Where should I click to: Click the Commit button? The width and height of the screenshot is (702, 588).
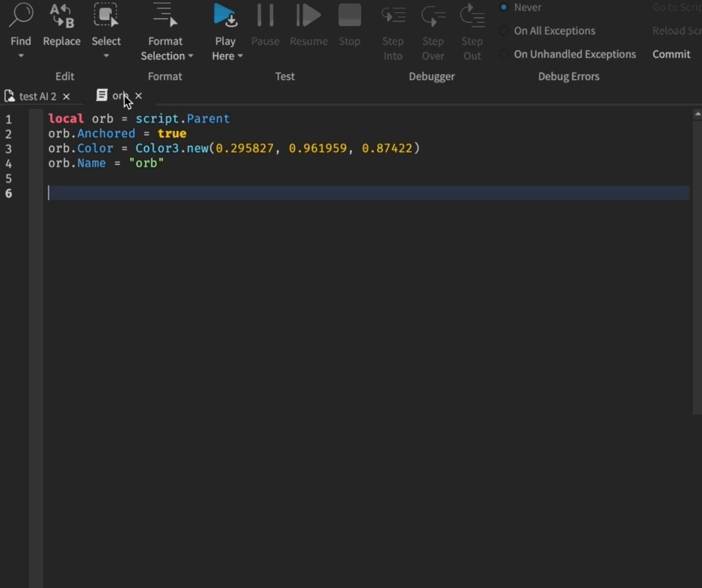pos(671,55)
